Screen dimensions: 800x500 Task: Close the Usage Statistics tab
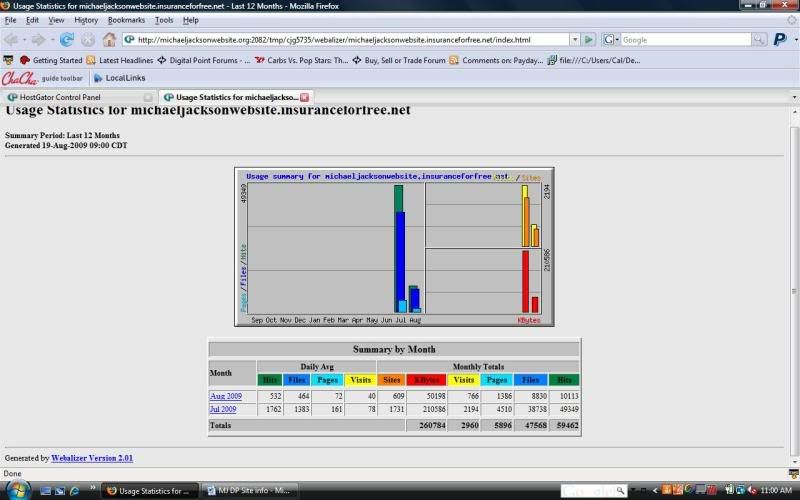305,97
